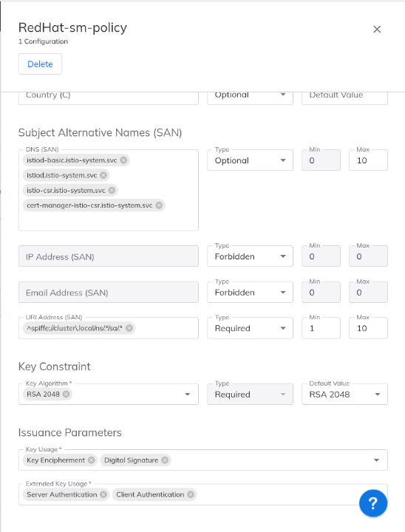The width and height of the screenshot is (405, 532).
Task: Click the URI Address (SAN) field
Action: (109, 328)
